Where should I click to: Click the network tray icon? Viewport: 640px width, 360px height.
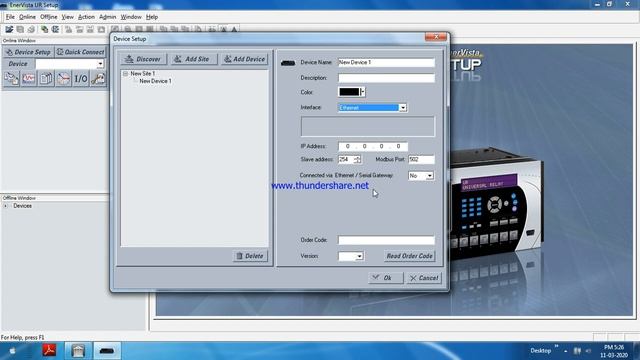pos(577,351)
